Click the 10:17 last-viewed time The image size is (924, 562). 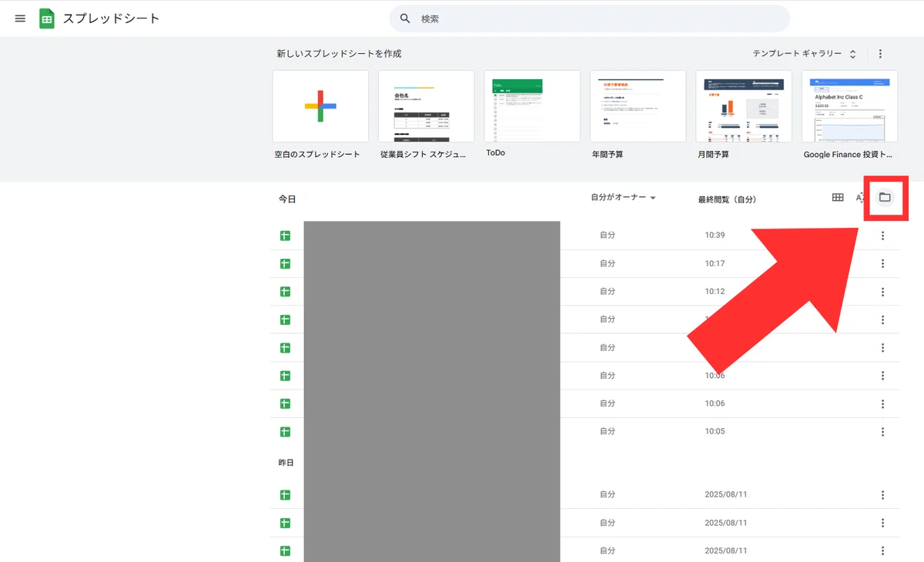[715, 263]
